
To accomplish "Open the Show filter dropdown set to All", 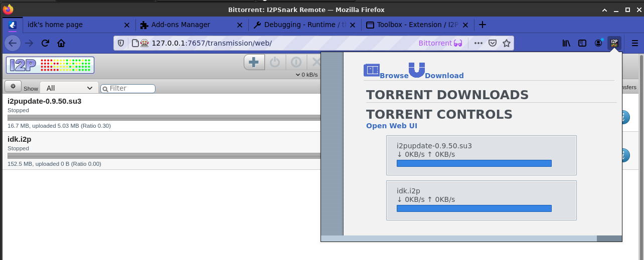I will tap(69, 88).
